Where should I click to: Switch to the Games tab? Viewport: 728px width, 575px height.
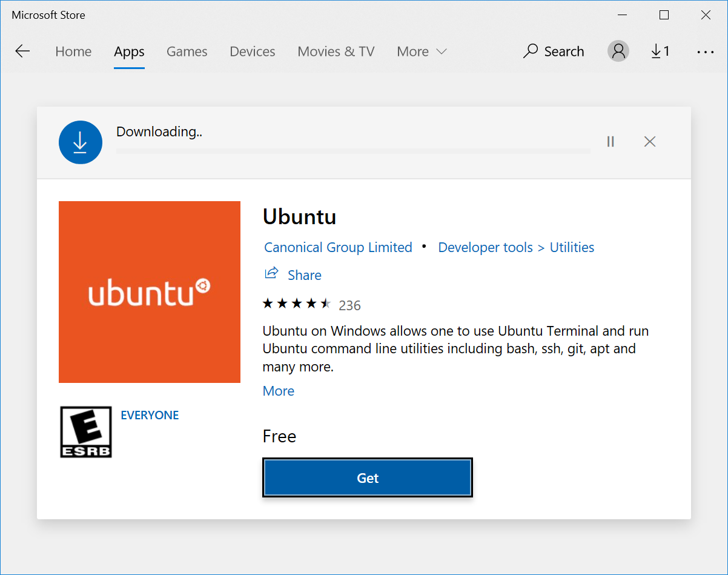coord(187,52)
